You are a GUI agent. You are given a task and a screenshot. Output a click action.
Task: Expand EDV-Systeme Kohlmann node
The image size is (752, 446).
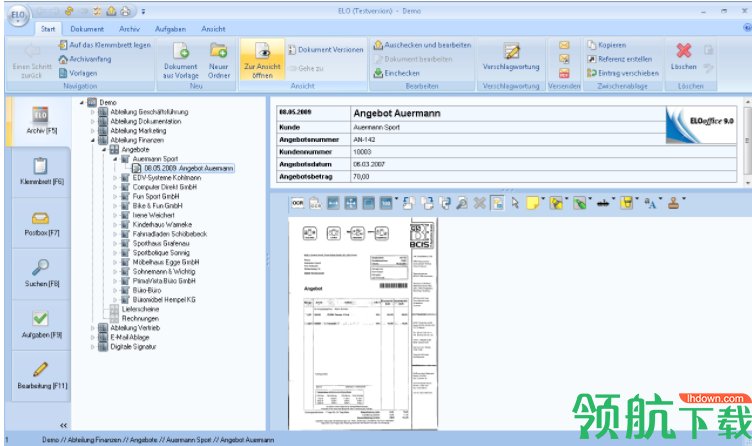pos(115,178)
